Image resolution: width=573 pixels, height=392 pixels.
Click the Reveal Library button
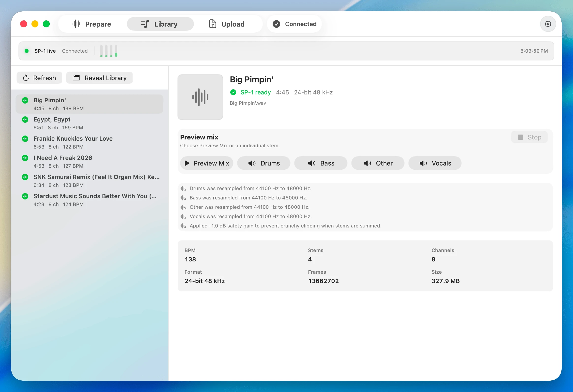point(99,78)
